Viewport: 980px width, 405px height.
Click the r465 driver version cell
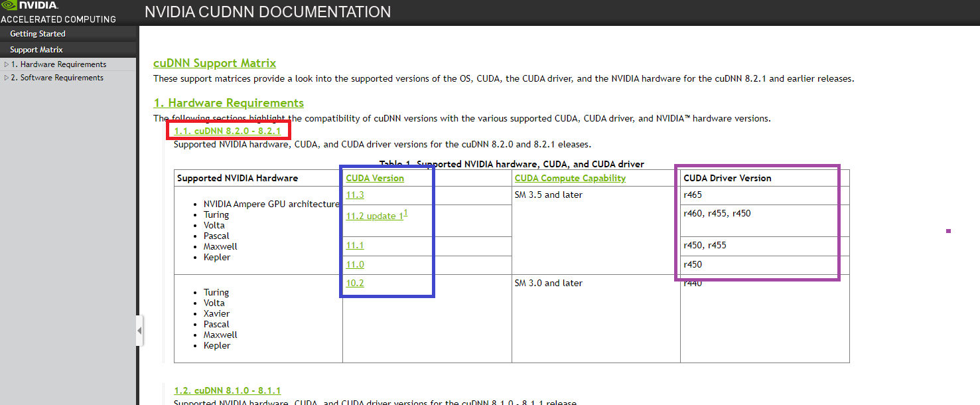[x=765, y=195]
